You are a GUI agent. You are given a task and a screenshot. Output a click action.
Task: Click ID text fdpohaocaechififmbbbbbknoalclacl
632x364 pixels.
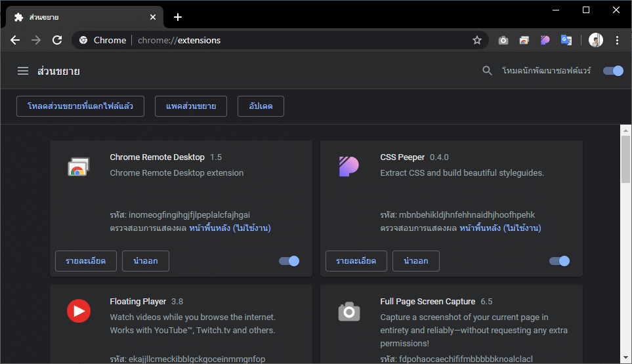pos(466,359)
